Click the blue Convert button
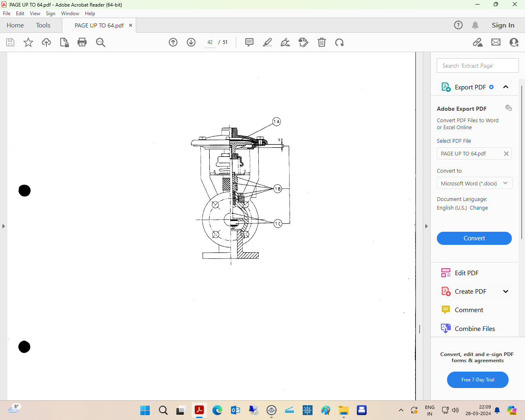This screenshot has width=525, height=420. coord(474,238)
